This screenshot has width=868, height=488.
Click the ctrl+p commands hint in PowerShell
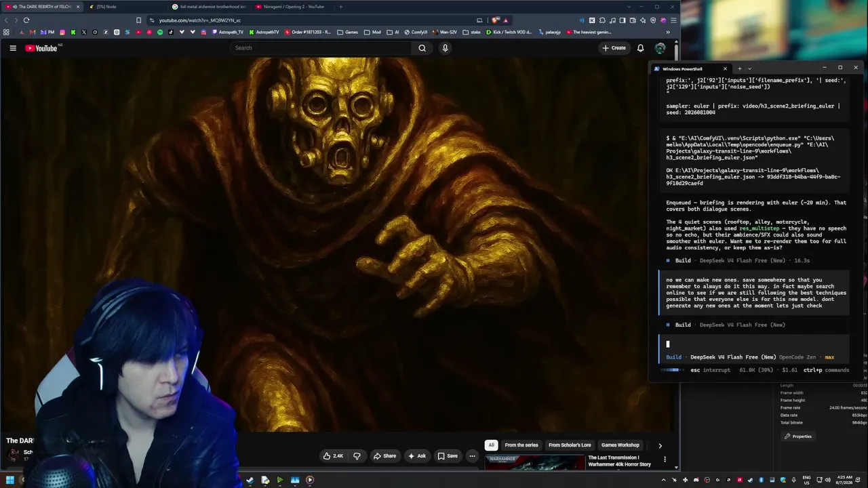(x=826, y=370)
